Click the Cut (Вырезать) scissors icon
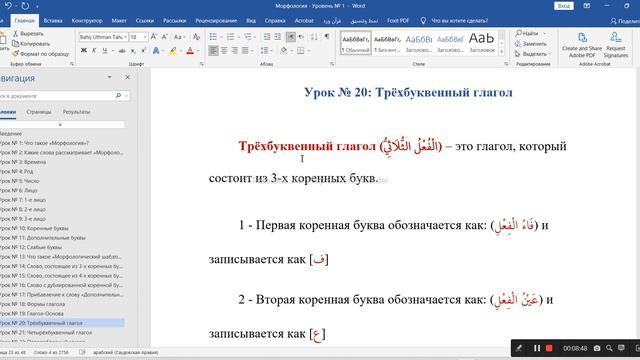This screenshot has width=640, height=360. [16, 33]
